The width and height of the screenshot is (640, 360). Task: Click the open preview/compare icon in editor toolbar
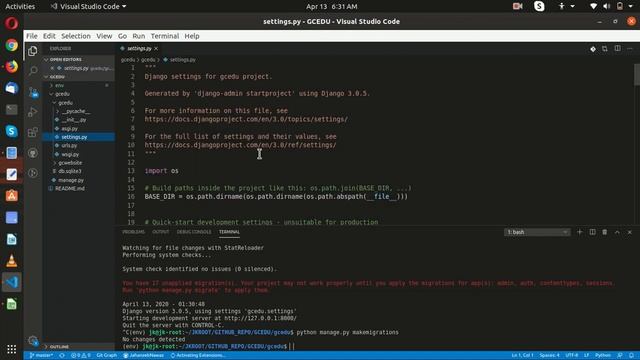click(x=605, y=49)
